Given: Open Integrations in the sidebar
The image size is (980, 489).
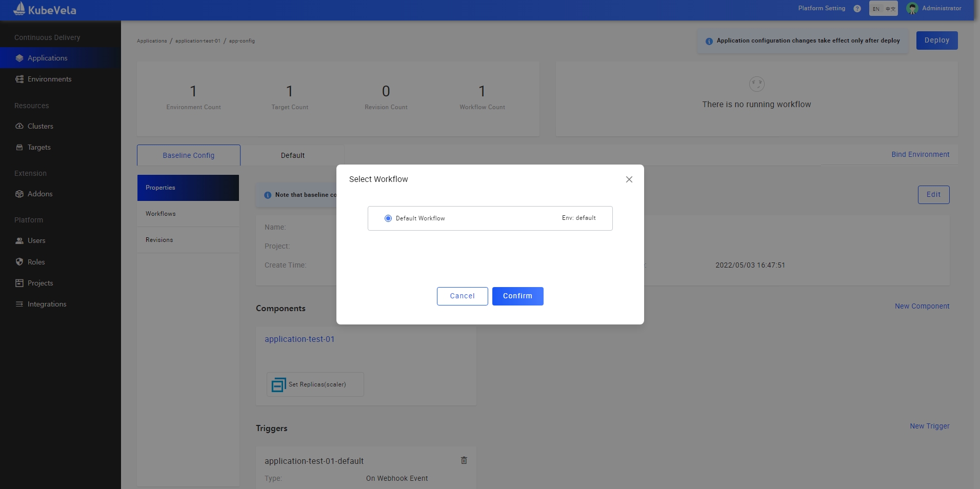Looking at the screenshot, I should (x=47, y=304).
